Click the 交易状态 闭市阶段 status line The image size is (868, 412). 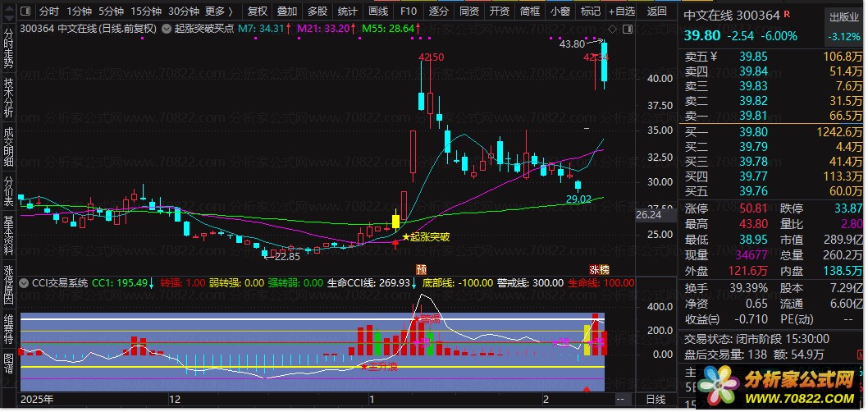[756, 339]
